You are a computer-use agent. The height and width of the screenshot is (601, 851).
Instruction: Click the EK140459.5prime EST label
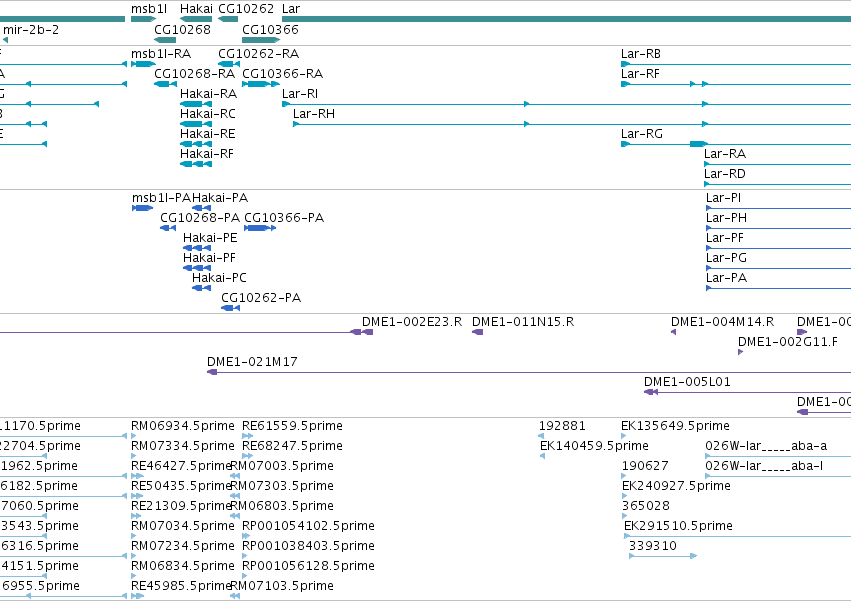click(594, 446)
